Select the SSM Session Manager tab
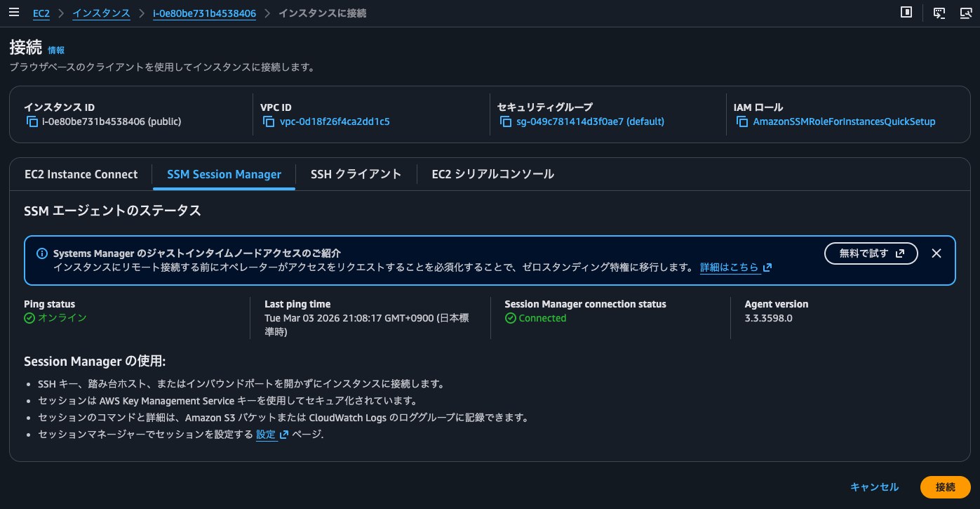This screenshot has height=509, width=980. [x=224, y=173]
